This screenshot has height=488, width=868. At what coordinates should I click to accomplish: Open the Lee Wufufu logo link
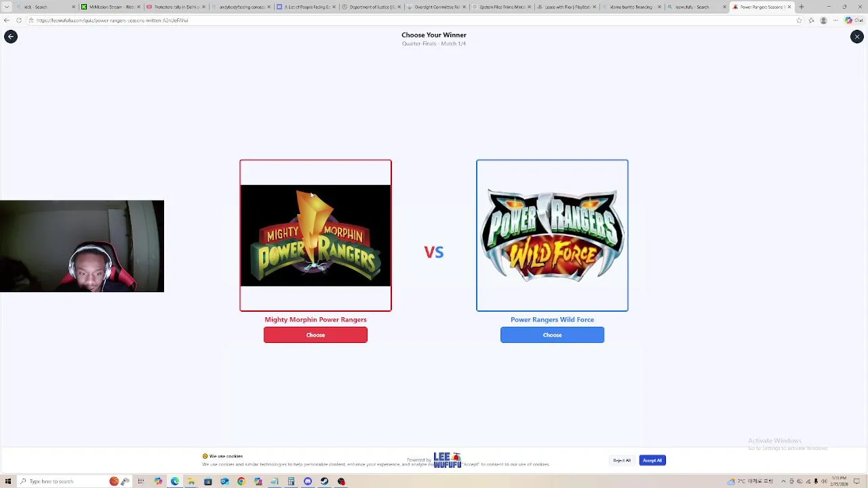(x=447, y=460)
